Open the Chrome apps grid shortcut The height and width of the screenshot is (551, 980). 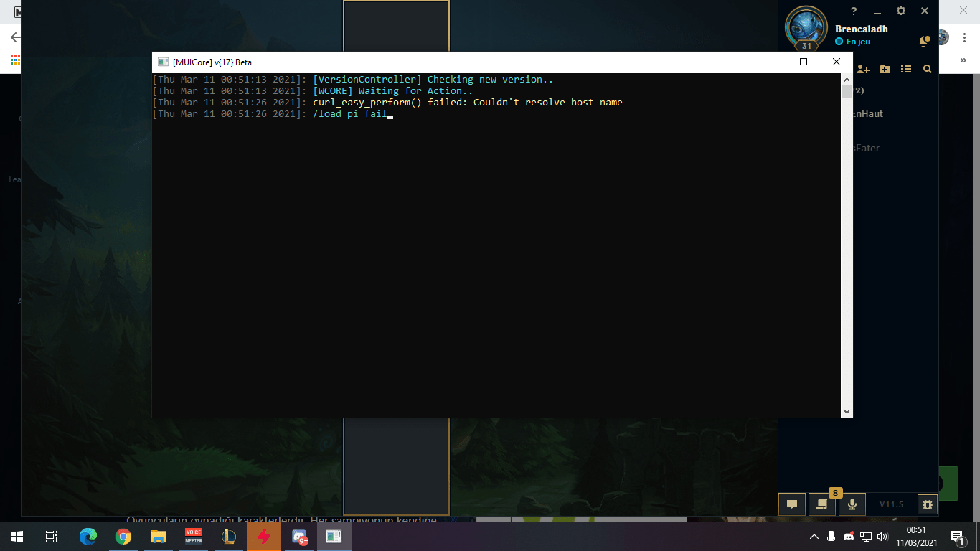click(15, 61)
